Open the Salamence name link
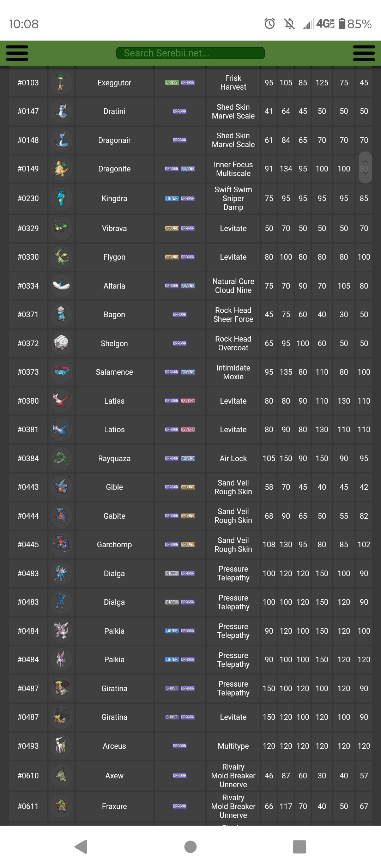381x868 pixels. [114, 372]
